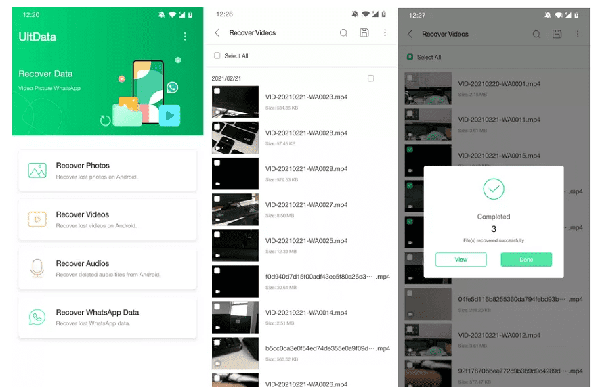This screenshot has width=600, height=387.
Task: Open overflow menu in middle Recover Videos header
Action: click(385, 33)
